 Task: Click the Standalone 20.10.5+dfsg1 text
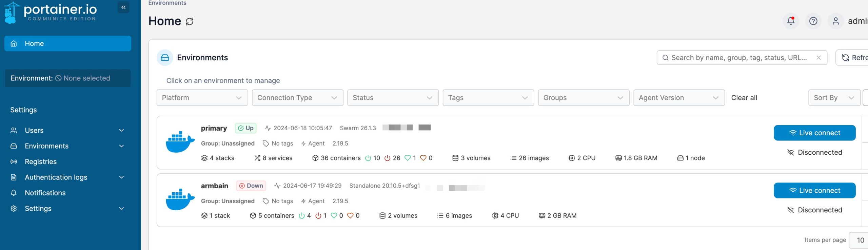tap(384, 186)
